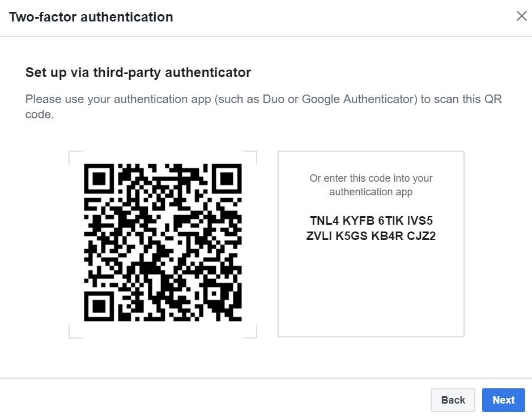
Task: Select the K5GS code segment
Action: (351, 236)
